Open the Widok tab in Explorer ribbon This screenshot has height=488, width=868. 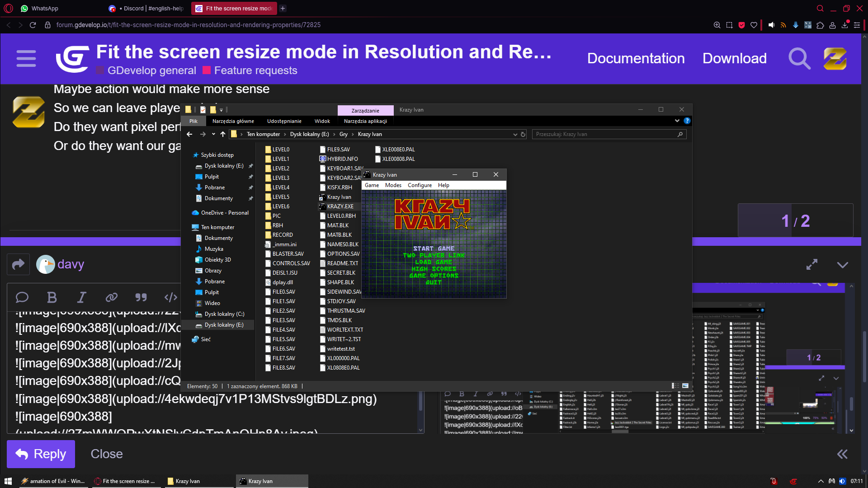point(322,121)
